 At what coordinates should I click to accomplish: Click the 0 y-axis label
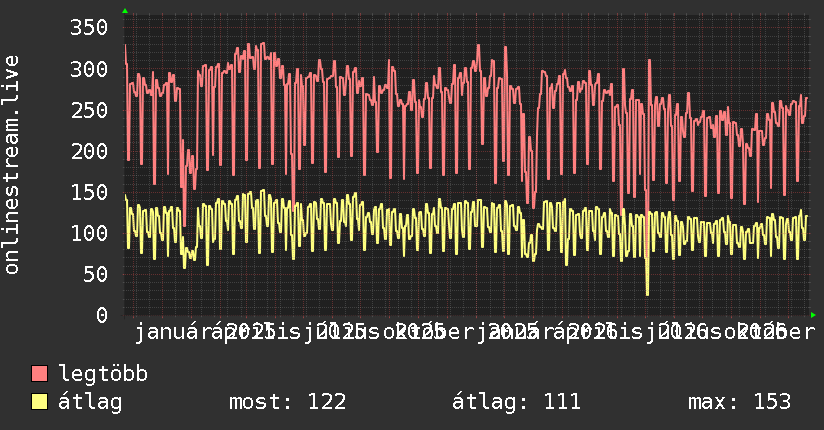[x=102, y=315]
